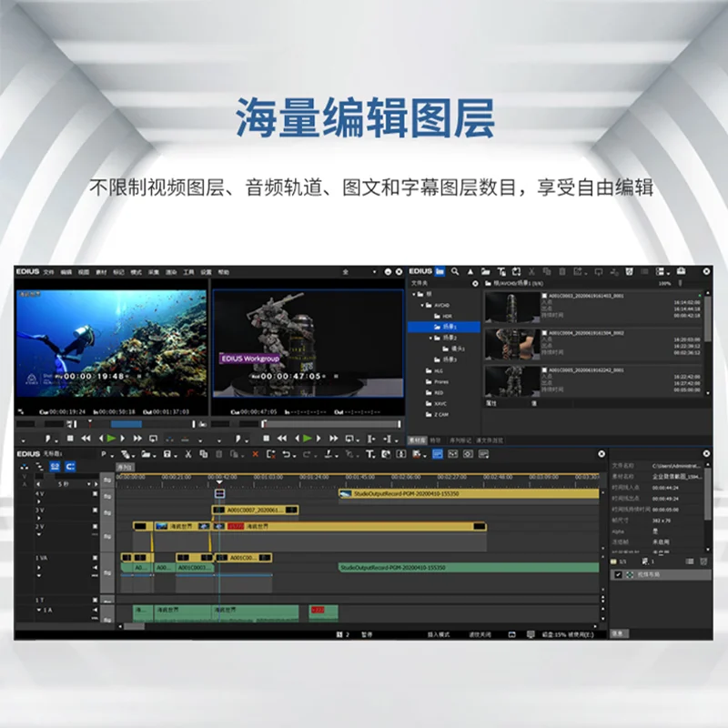Switch to the 序列1 tab above the timeline
Image resolution: width=728 pixels, height=728 pixels.
[126, 466]
